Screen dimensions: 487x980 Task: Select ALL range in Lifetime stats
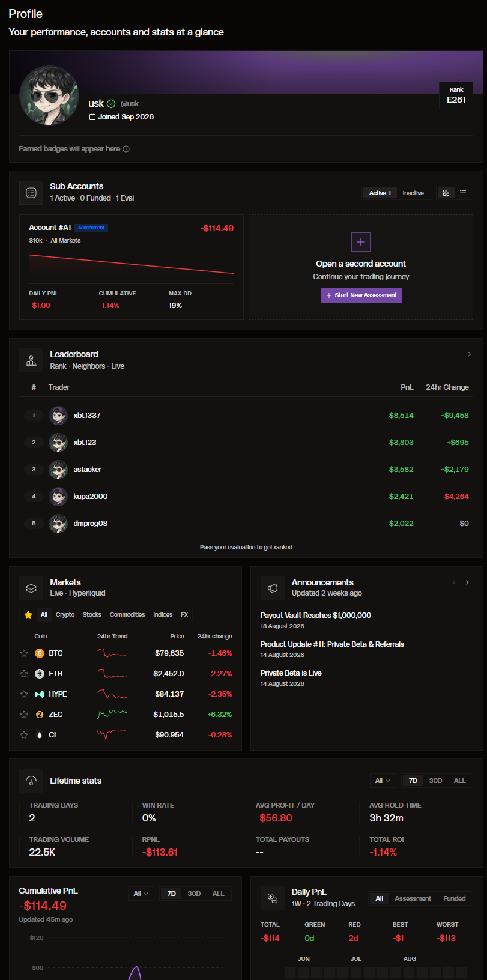click(459, 781)
